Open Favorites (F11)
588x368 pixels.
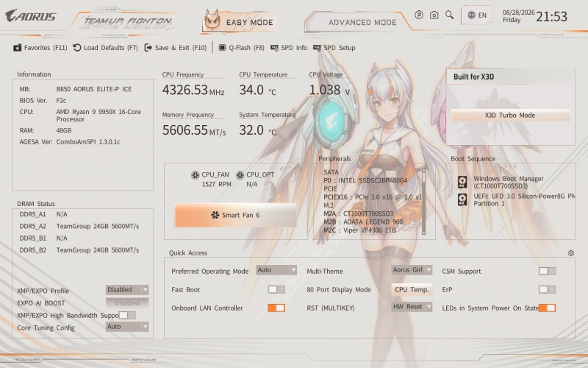click(x=40, y=48)
